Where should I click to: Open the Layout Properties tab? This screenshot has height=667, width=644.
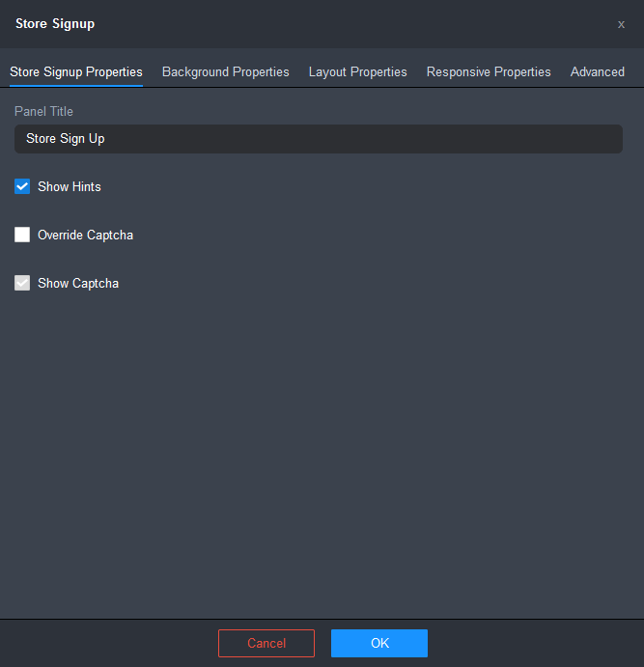pyautogui.click(x=358, y=71)
